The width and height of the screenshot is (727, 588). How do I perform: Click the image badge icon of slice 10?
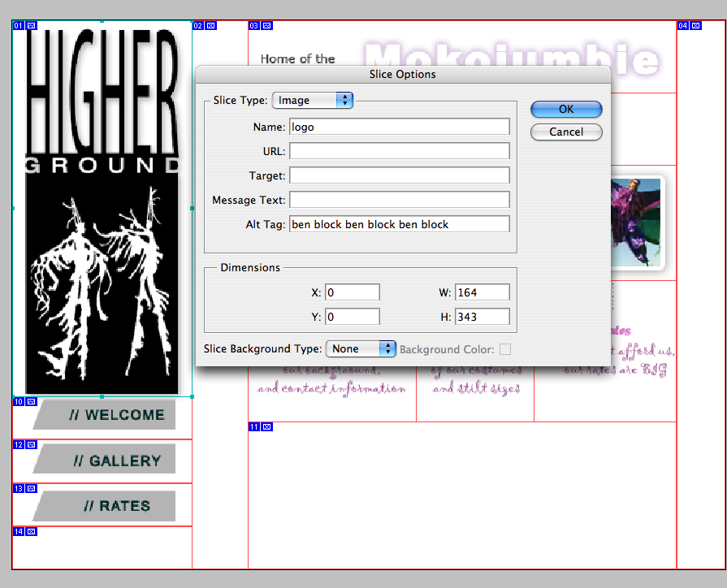pos(31,401)
